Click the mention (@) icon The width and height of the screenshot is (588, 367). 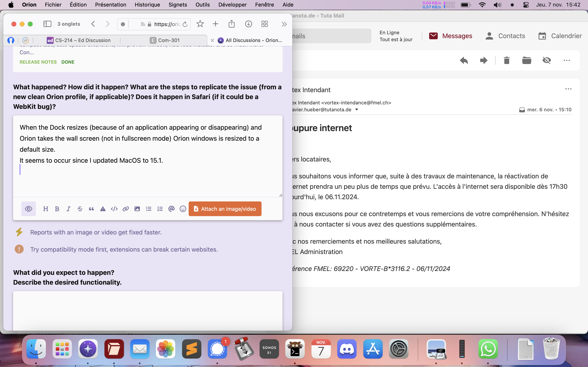click(171, 209)
